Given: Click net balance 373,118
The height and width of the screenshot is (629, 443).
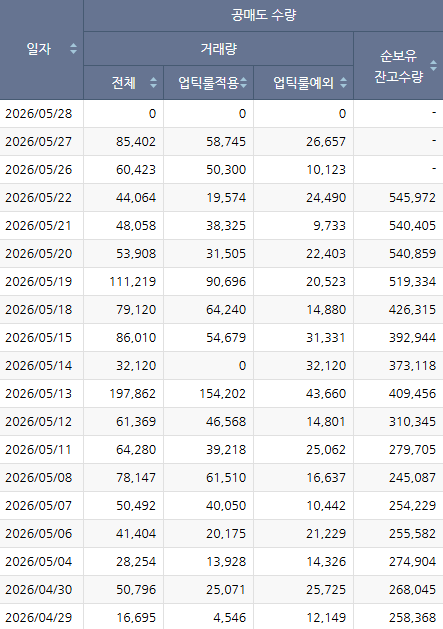Looking at the screenshot, I should [413, 366].
